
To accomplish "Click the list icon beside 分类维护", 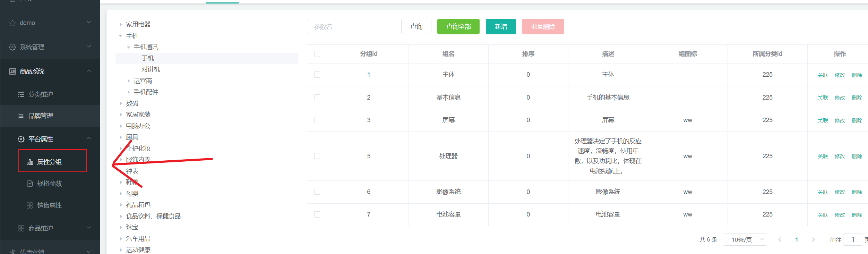I will click(x=21, y=94).
